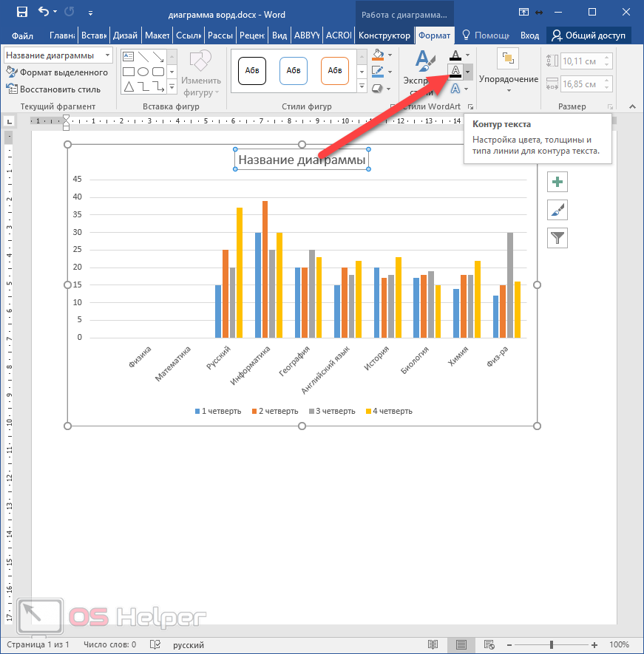Image resolution: width=644 pixels, height=654 pixels.
Task: Switch to Read Mode view
Action: (x=433, y=644)
